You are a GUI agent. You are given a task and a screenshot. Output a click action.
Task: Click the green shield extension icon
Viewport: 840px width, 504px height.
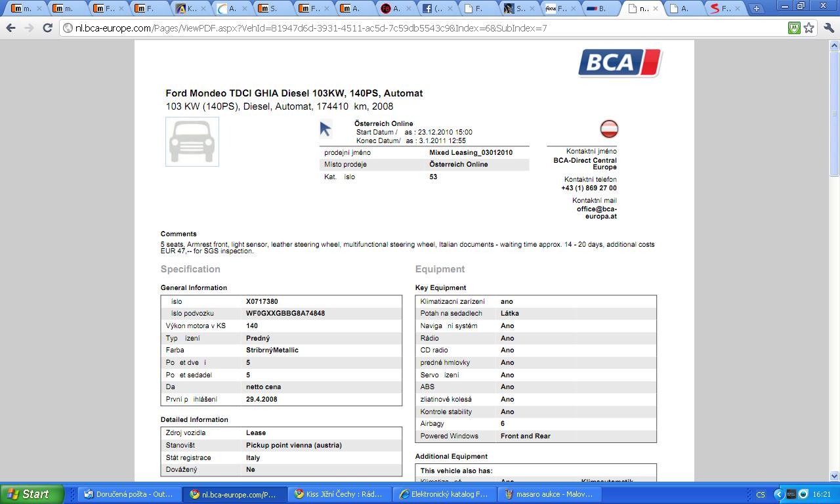(794, 28)
